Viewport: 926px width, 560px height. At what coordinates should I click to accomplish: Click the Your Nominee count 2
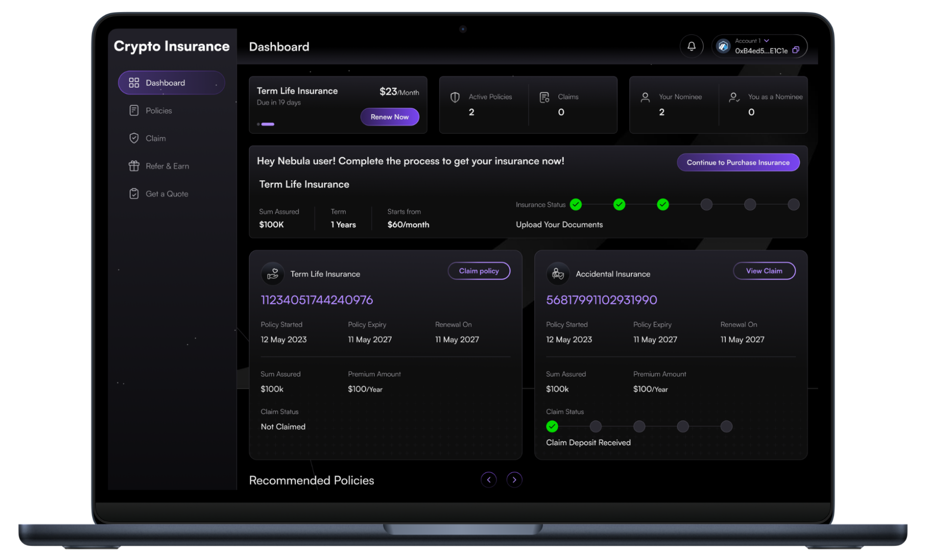[x=662, y=112]
